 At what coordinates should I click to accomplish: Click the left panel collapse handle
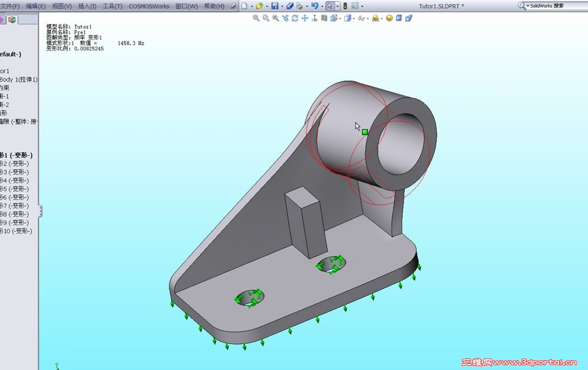coord(40,211)
